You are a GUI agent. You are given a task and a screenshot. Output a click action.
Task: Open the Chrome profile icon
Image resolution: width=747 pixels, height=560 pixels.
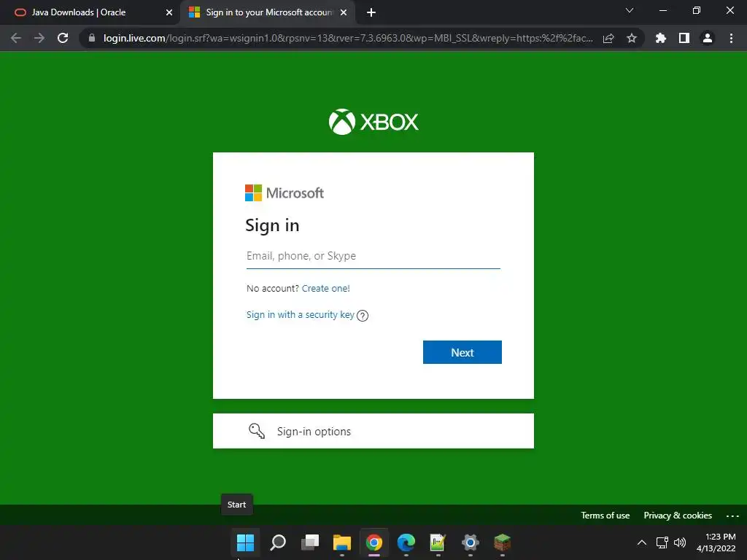708,38
